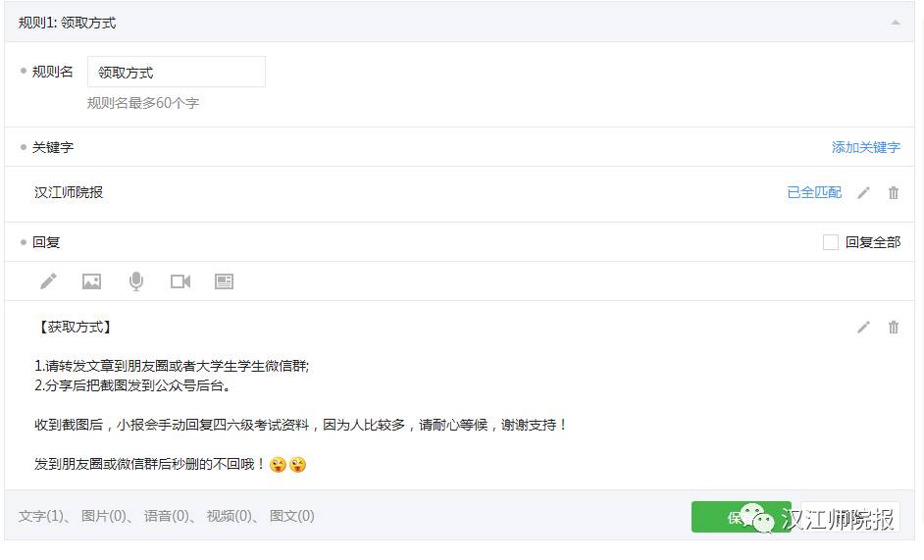Delete the keyword 汉江师院报 with the trash icon
The image size is (924, 560).
894,193
